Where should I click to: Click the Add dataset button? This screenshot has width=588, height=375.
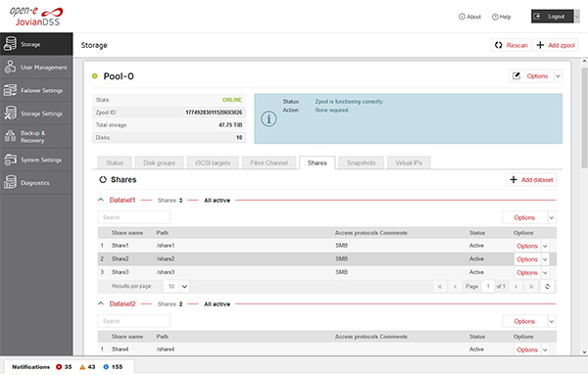[531, 180]
